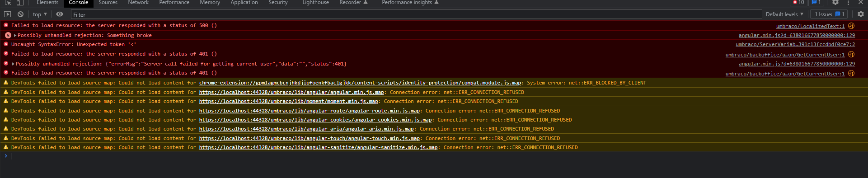Image resolution: width=868 pixels, height=178 pixels.
Task: Open the Application tab
Action: click(x=244, y=3)
